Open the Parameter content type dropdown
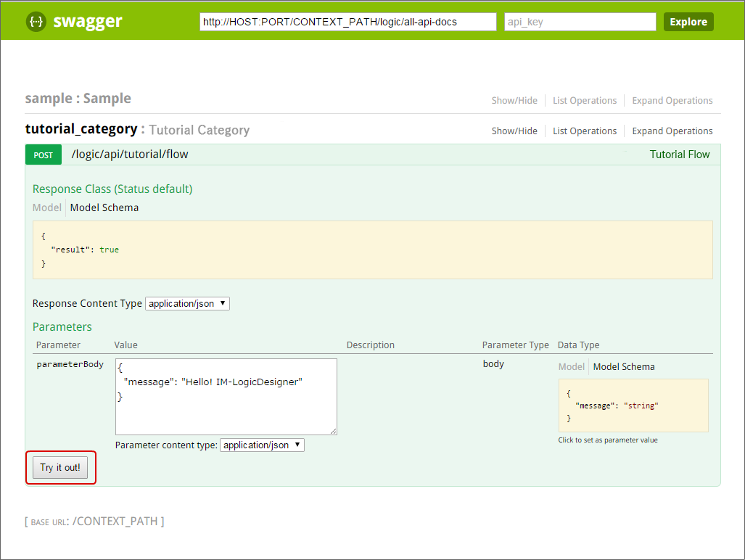This screenshot has width=745, height=560. (262, 445)
